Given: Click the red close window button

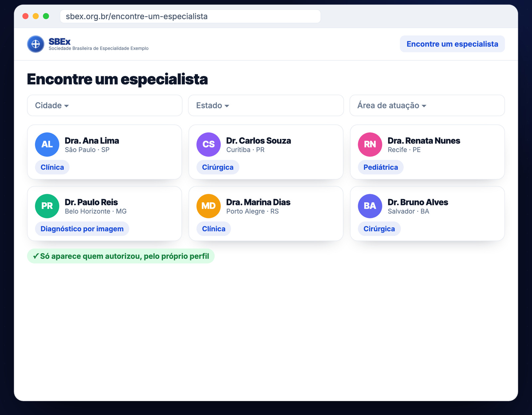Looking at the screenshot, I should tap(25, 16).
